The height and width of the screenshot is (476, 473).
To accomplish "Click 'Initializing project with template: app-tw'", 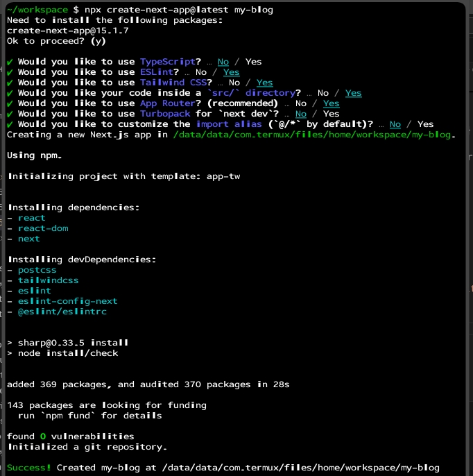I will [123, 176].
